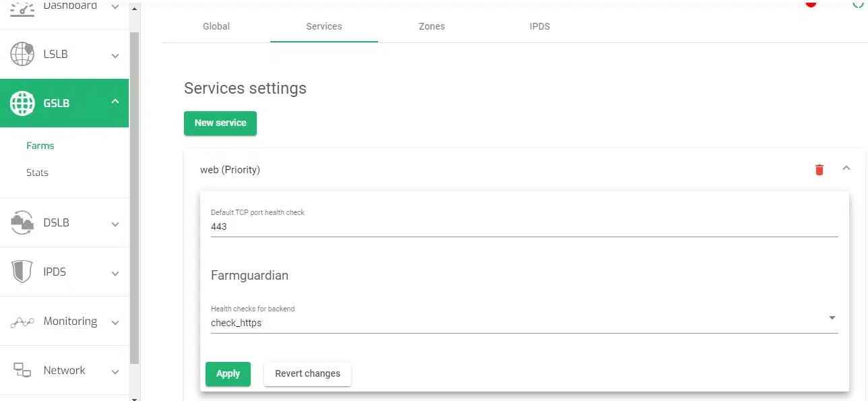This screenshot has width=868, height=401.
Task: Open the Zones tab
Action: point(431,26)
